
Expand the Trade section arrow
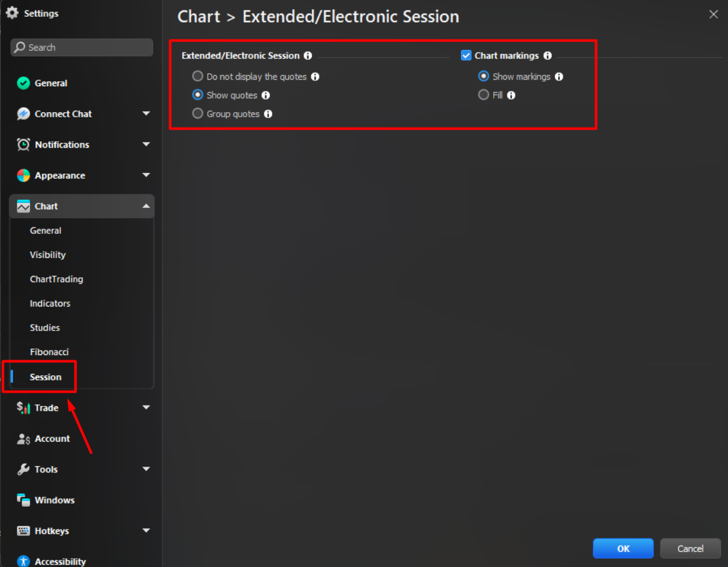click(147, 408)
